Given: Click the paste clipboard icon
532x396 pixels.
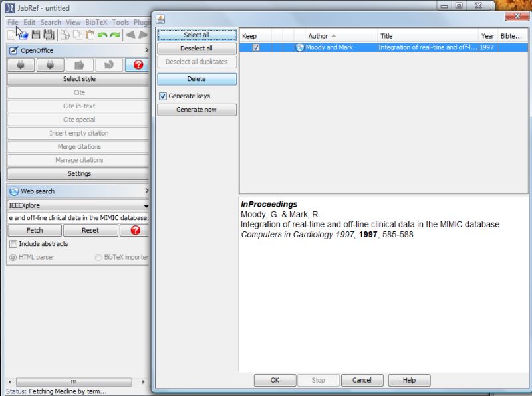Looking at the screenshot, I should pyautogui.click(x=90, y=35).
